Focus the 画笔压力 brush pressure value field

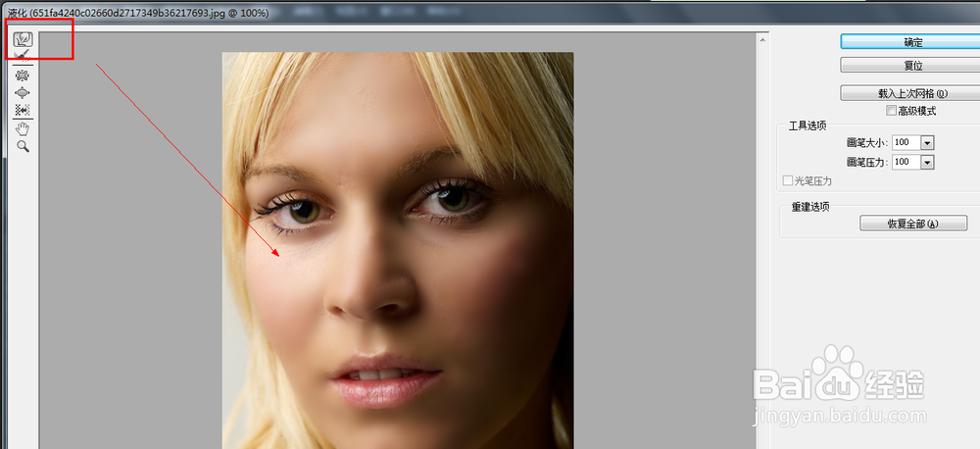click(906, 162)
